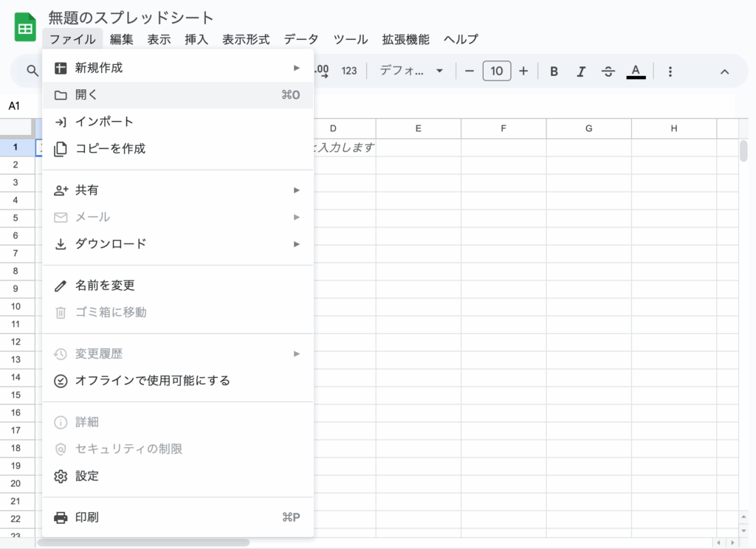Click the red underline on text color button
Screen dimensions: 756x549
tap(635, 76)
